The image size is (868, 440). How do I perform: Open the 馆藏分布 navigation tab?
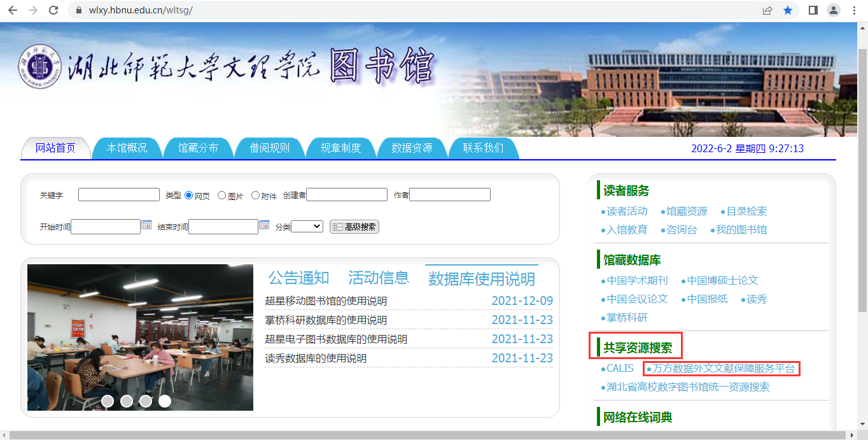pos(198,148)
